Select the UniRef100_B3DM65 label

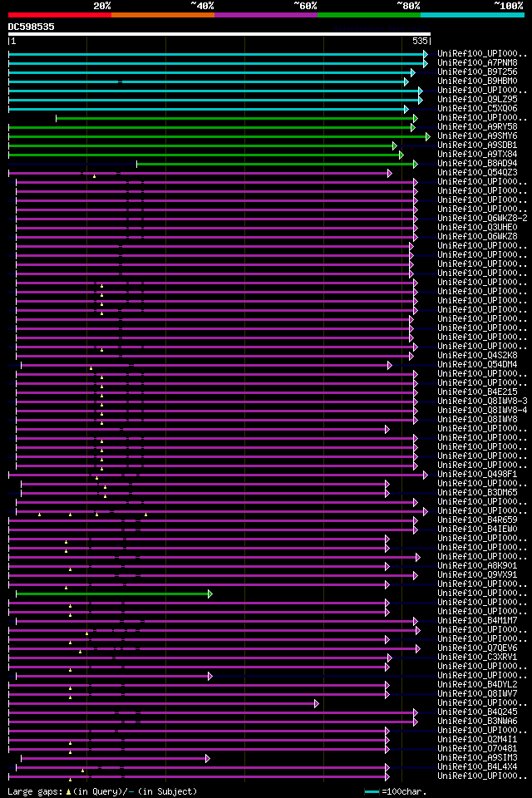pyautogui.click(x=477, y=493)
